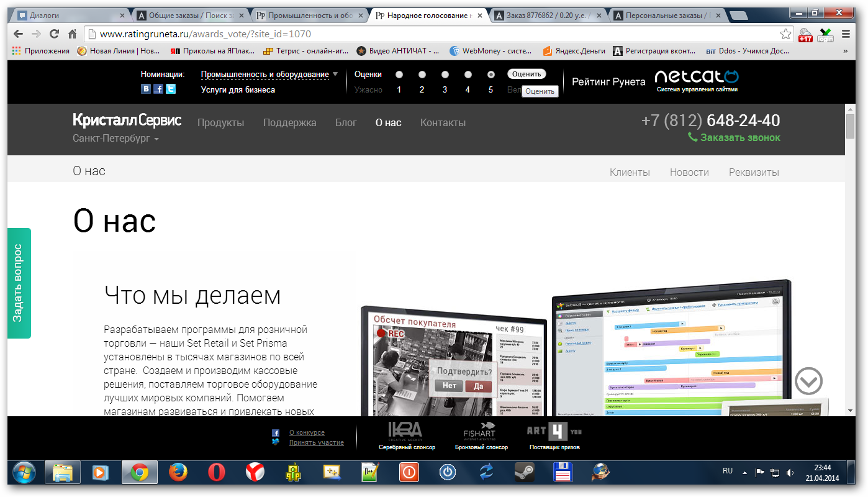Share via Twitter icon in top bar
This screenshot has width=868, height=497.
point(171,89)
